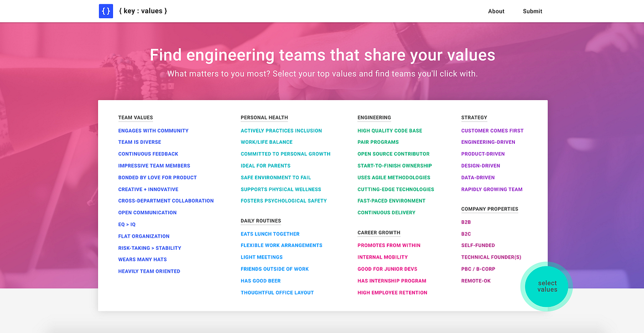Screen dimensions: 644x333
Task: Select the Good For Junior Devs value
Action: click(x=386, y=269)
